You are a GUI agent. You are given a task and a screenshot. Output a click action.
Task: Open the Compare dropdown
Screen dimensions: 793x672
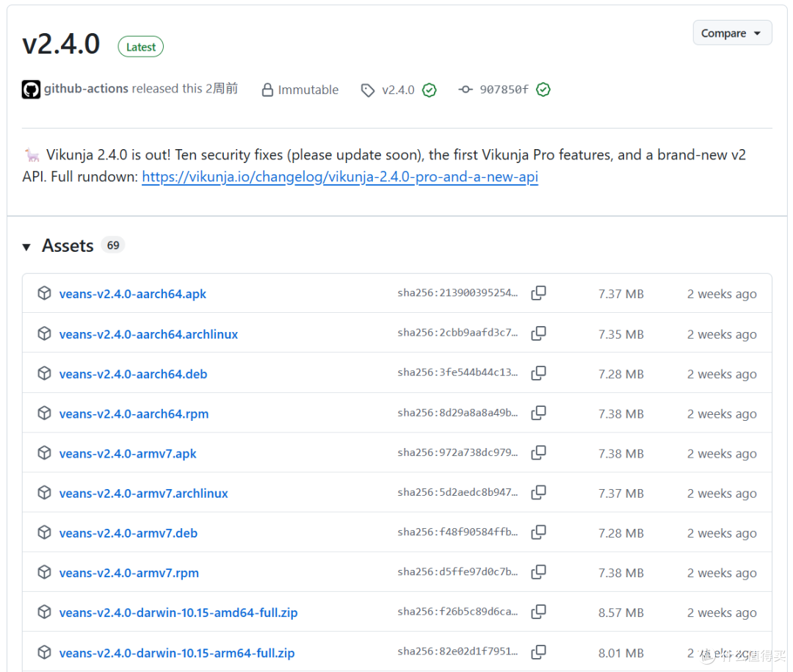click(732, 33)
